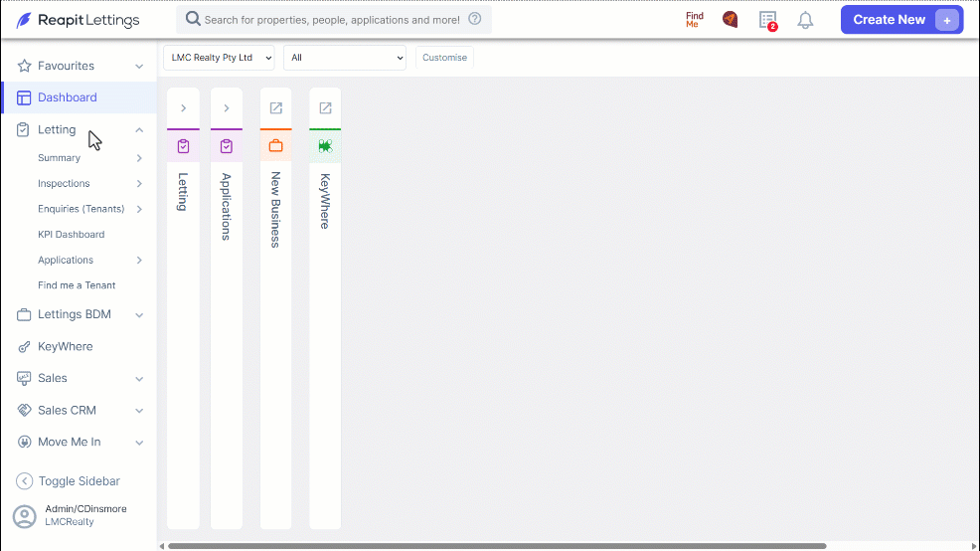Open the task list icon with red badge
Image resolution: width=980 pixels, height=551 pixels.
pos(768,20)
